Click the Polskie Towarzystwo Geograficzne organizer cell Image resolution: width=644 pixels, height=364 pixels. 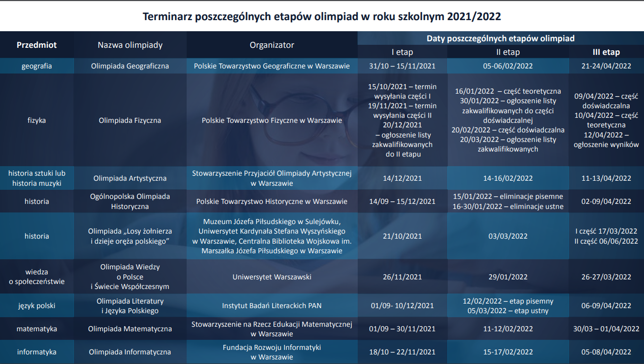(x=272, y=66)
